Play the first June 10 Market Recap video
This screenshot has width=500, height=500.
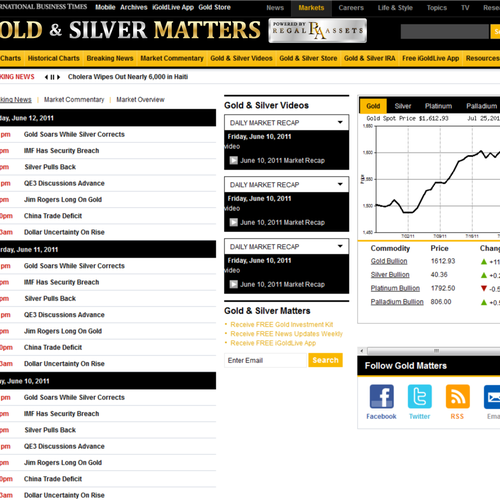coord(234,160)
